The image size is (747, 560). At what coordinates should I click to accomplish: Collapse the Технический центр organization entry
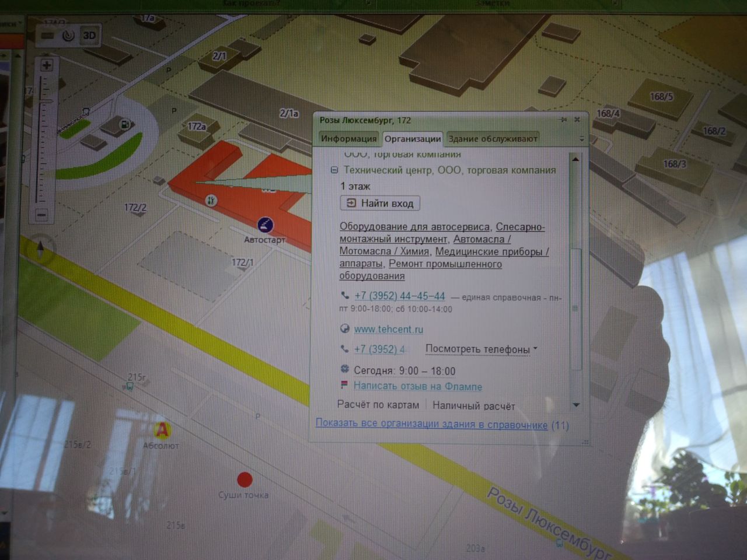(334, 170)
